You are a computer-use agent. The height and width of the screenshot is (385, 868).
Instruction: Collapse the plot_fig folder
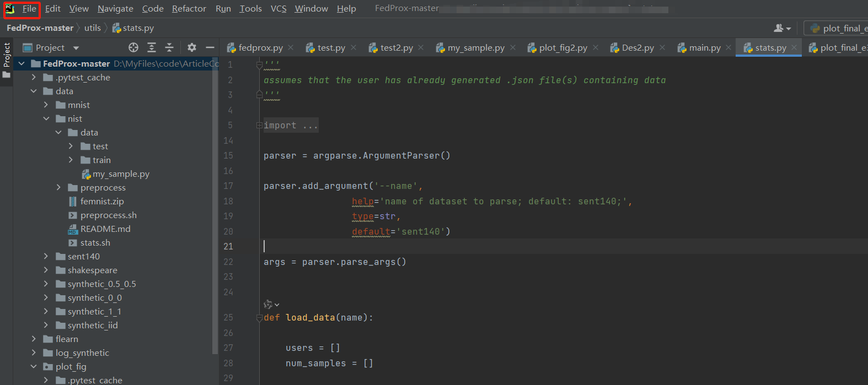coord(34,367)
